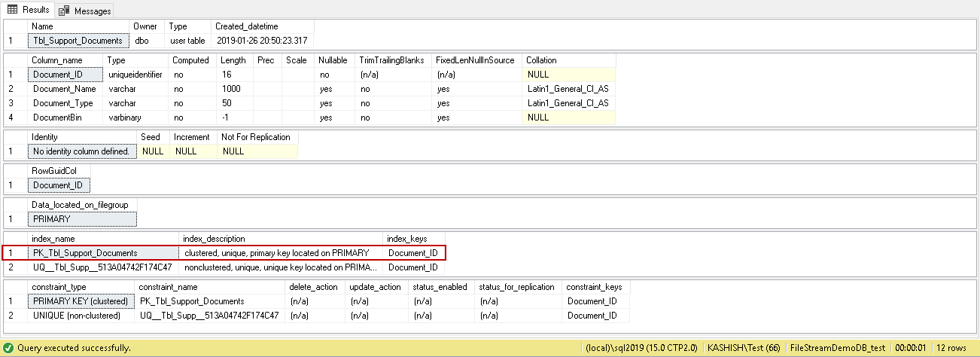Click the Results tab grid icon
Image resolution: width=980 pixels, height=357 pixels.
pos(13,10)
